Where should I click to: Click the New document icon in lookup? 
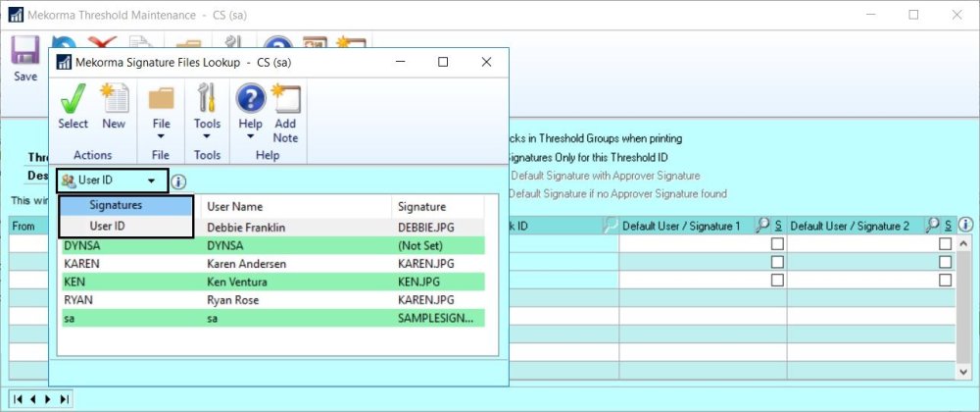tap(115, 99)
